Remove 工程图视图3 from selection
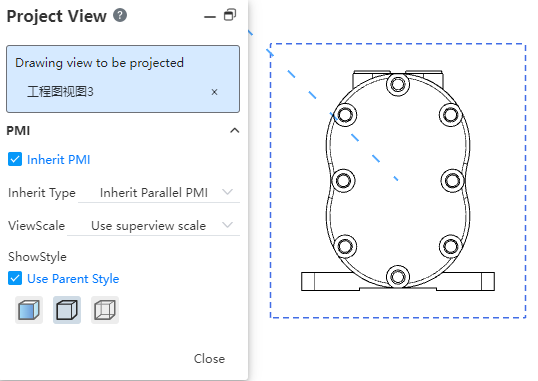 coord(214,92)
